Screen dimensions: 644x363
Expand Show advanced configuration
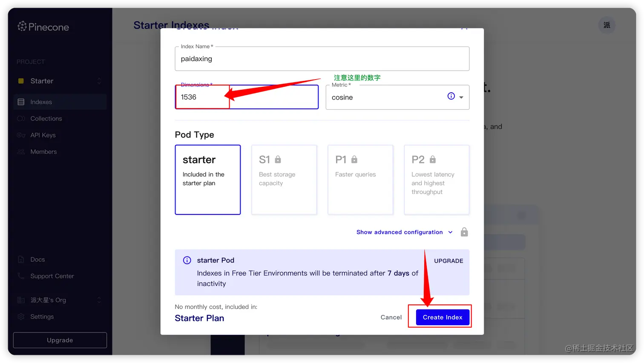(404, 232)
